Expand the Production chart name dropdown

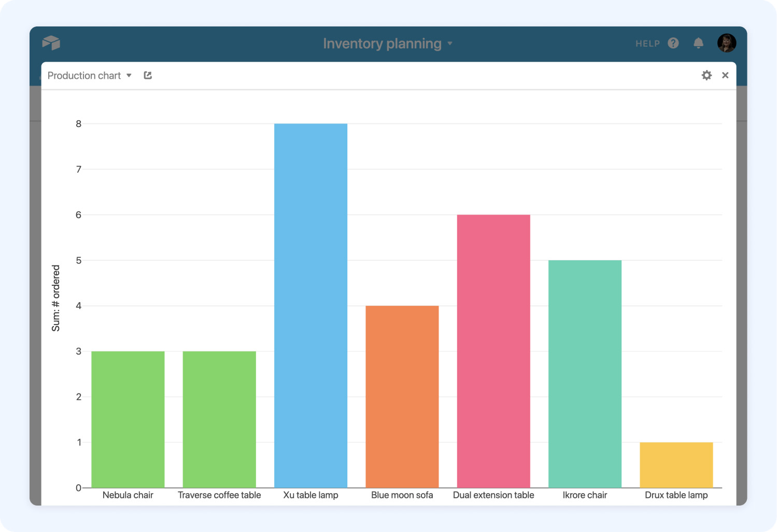(x=129, y=76)
